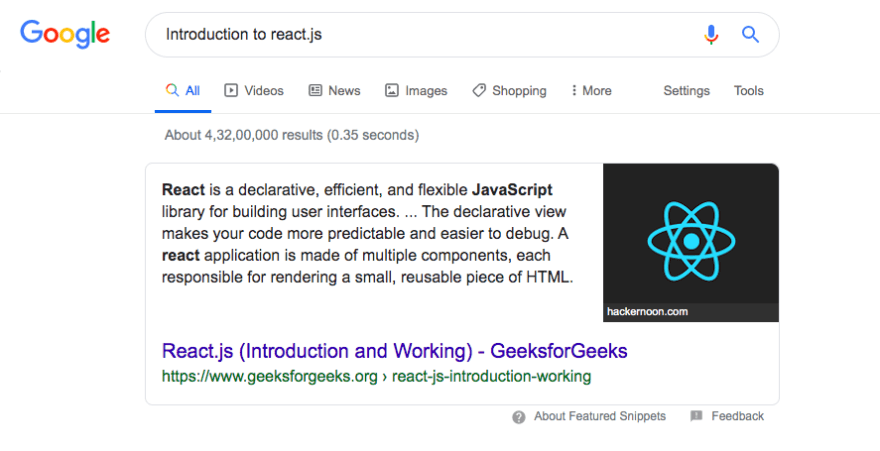This screenshot has width=880, height=451.
Task: Click the Google logo
Action: 65,35
